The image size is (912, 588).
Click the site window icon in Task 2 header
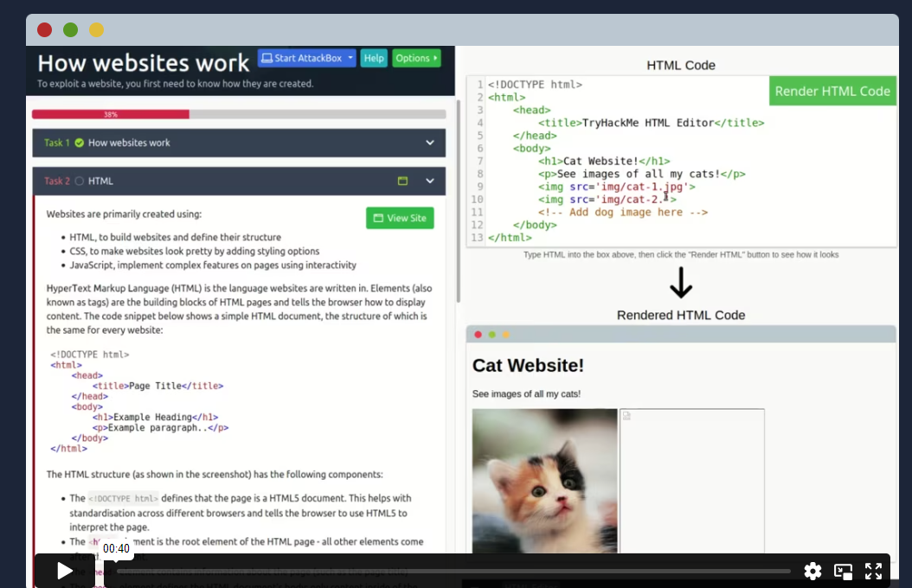click(x=402, y=182)
